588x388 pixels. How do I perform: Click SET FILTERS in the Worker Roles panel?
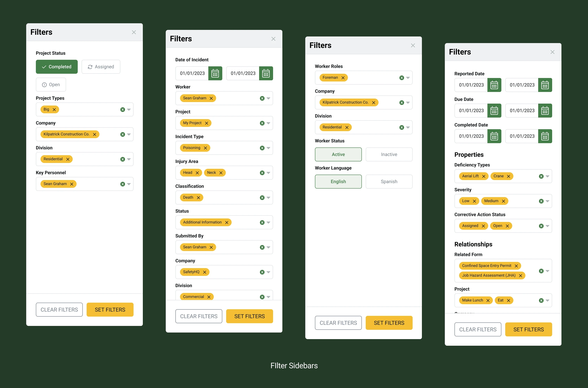(389, 323)
